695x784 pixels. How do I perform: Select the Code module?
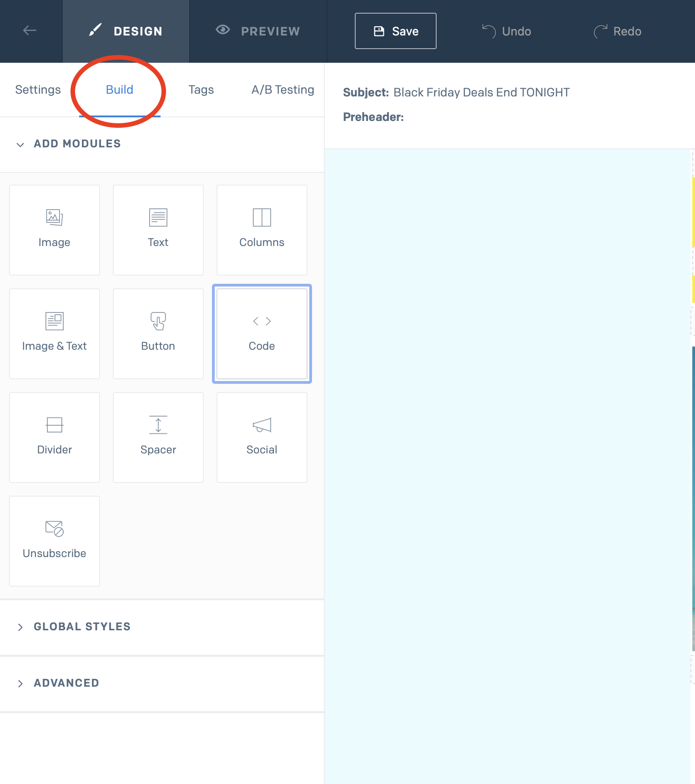tap(262, 333)
